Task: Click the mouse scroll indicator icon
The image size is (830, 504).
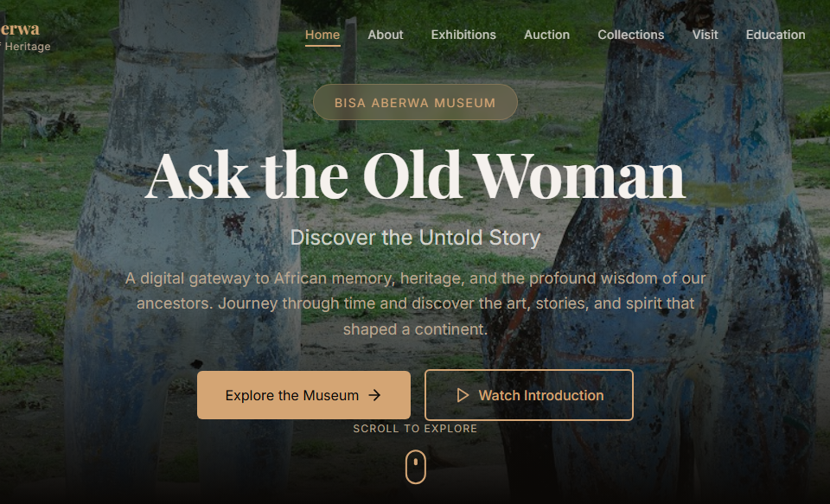Action: [416, 467]
